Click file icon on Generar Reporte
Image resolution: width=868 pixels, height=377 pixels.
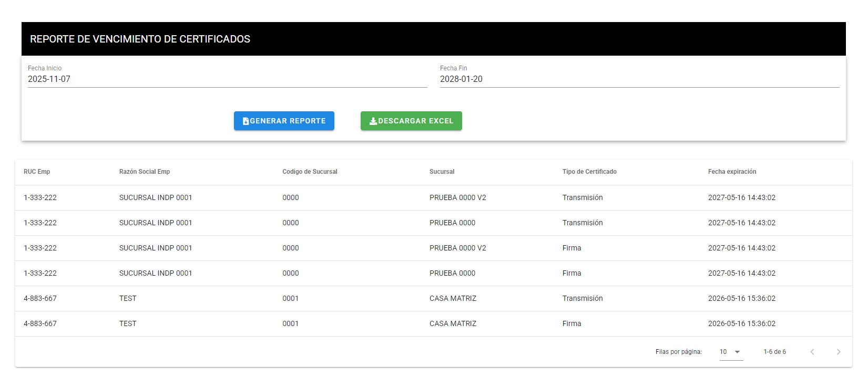pos(246,121)
